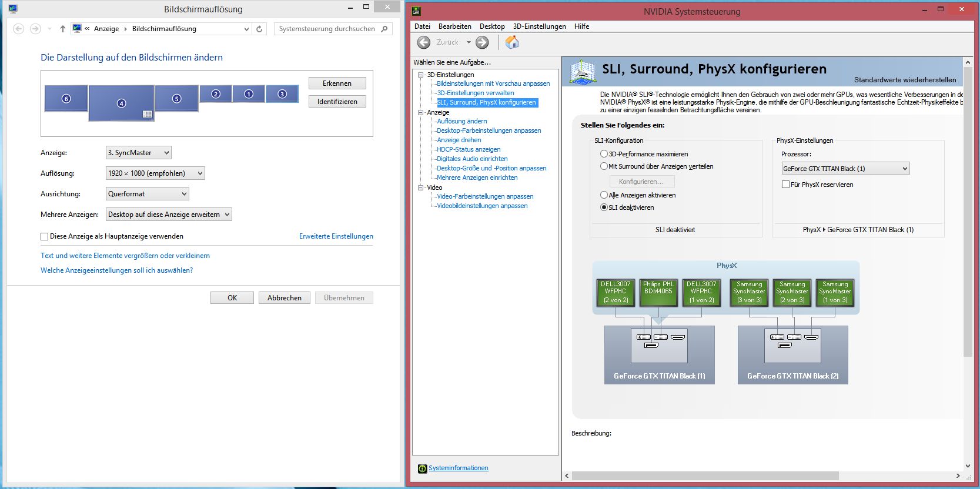
Task: Open the Desktop menu
Action: [x=492, y=26]
